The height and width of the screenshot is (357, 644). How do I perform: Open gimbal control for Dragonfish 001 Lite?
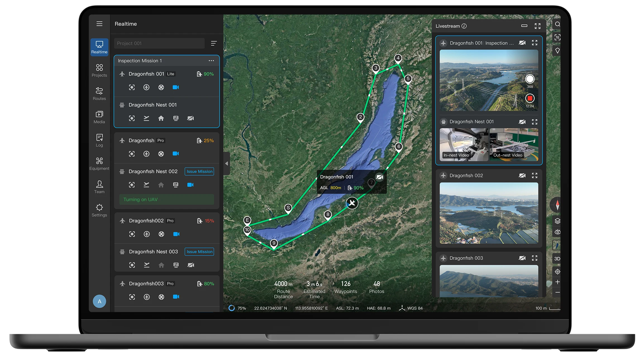(x=161, y=87)
